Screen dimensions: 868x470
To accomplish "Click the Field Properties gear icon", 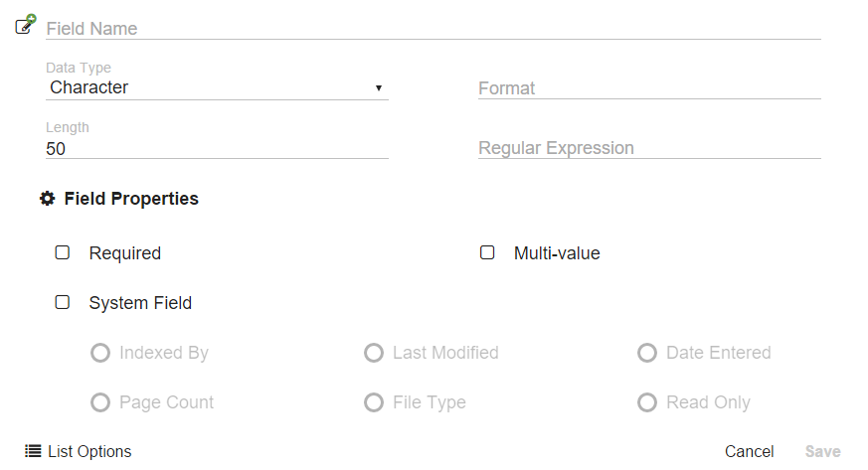I will 47,199.
